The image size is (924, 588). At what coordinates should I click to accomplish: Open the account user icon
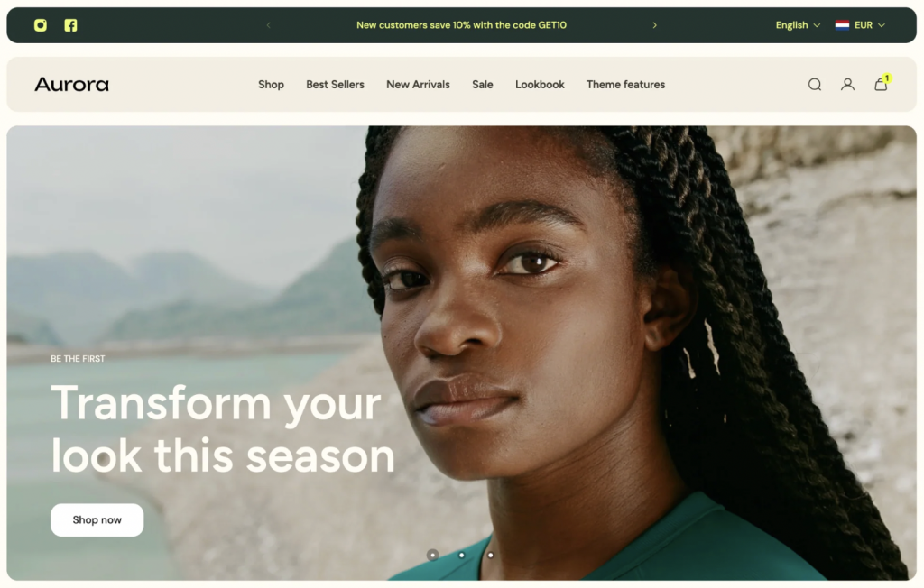tap(847, 85)
